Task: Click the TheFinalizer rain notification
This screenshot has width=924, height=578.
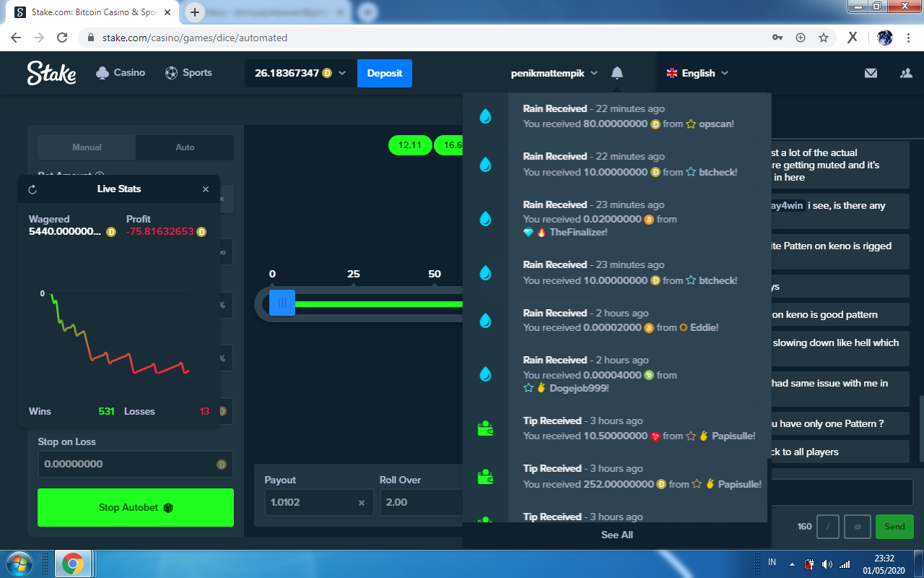Action: (x=616, y=218)
